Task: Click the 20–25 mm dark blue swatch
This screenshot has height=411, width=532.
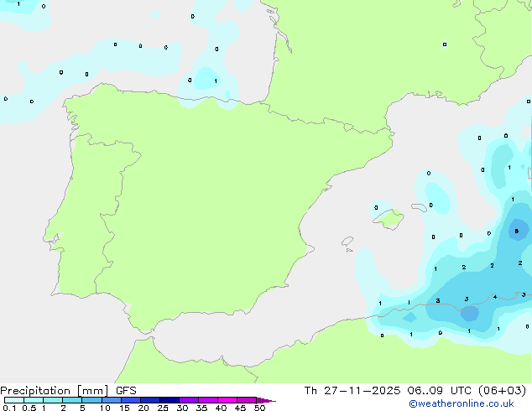Action: point(150,400)
